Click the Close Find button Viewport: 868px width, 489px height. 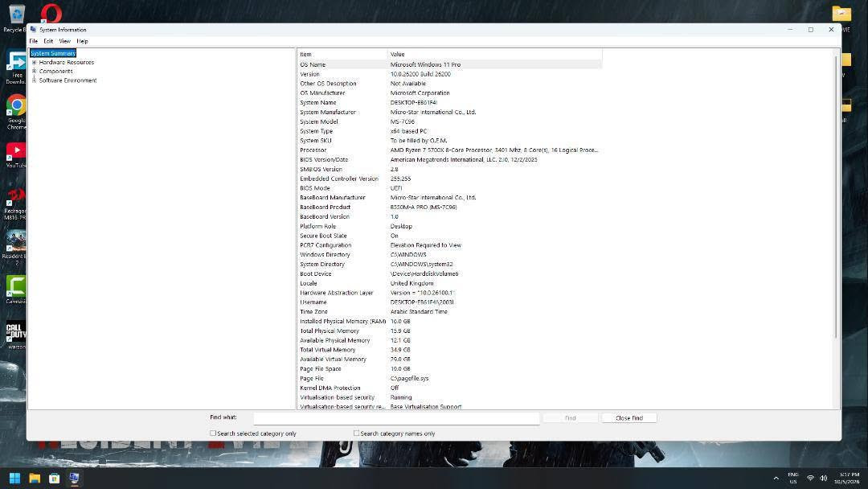pyautogui.click(x=628, y=418)
